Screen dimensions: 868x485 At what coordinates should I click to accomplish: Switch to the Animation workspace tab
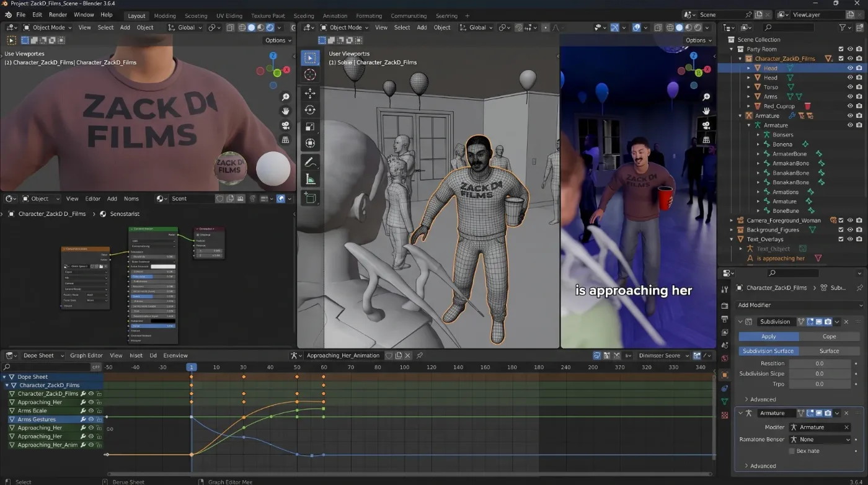[x=335, y=16]
